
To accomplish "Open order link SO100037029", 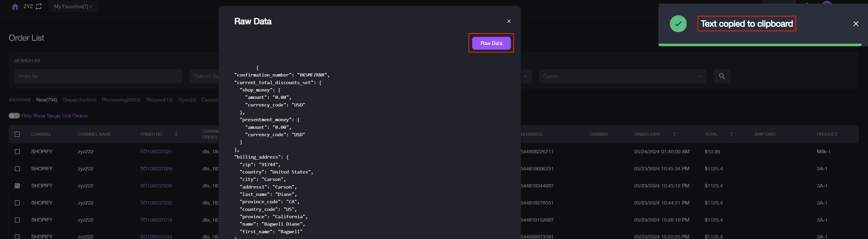I will (x=156, y=169).
